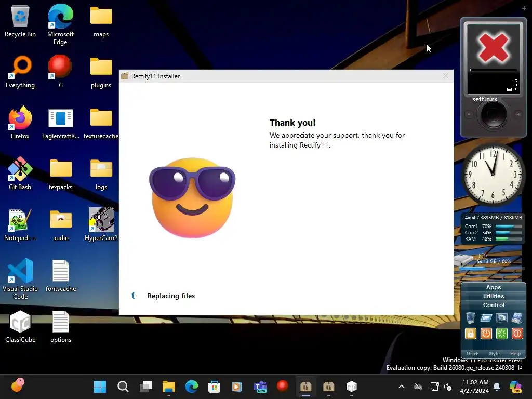
Task: Click the red X on the media player gadget screen
Action: (494, 48)
